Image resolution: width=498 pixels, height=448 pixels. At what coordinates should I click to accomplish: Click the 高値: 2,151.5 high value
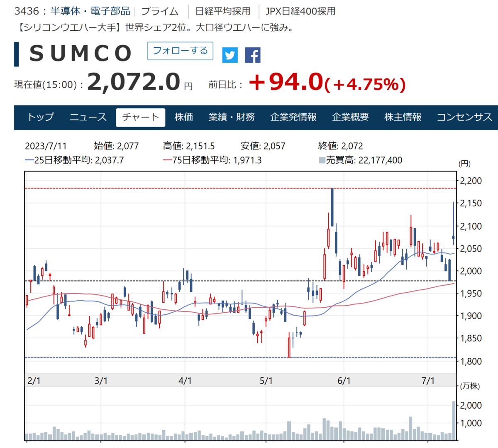coord(189,146)
